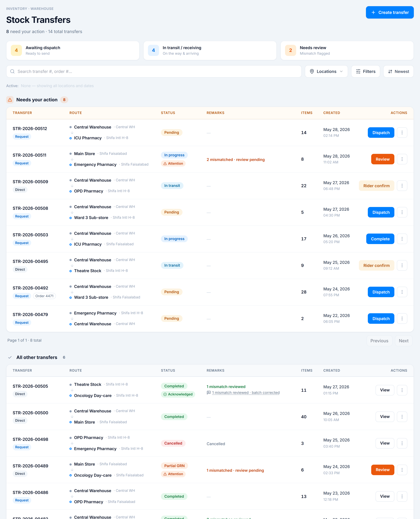The width and height of the screenshot is (420, 519).
Task: Click the 'Page 1 of 1 · 8 total' text
Action: click(24, 340)
